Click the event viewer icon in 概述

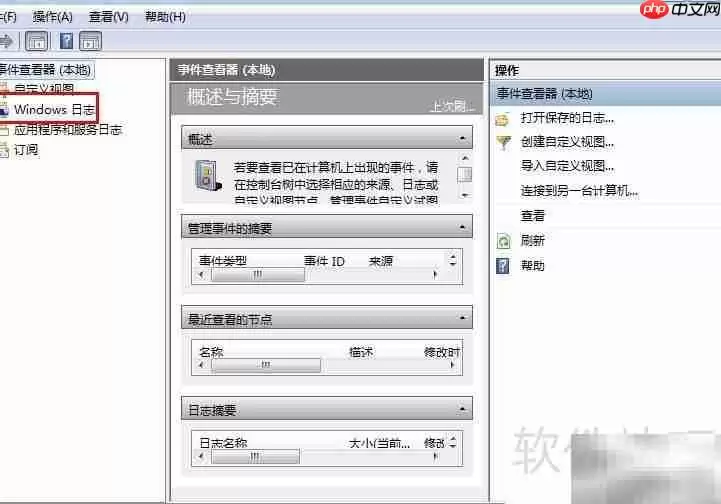pyautogui.click(x=208, y=176)
